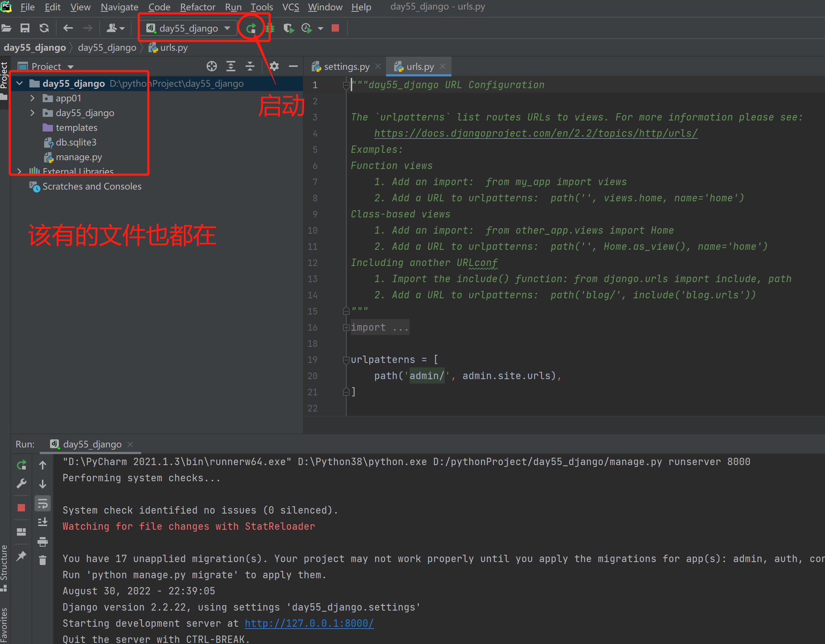Click line number 19 in gutter
The width and height of the screenshot is (825, 644).
tap(312, 360)
